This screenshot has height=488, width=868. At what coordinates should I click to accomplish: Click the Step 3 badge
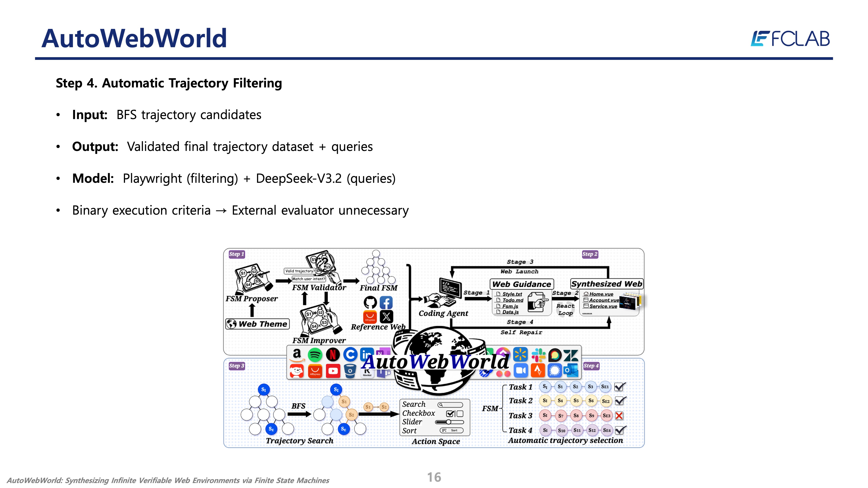point(236,366)
